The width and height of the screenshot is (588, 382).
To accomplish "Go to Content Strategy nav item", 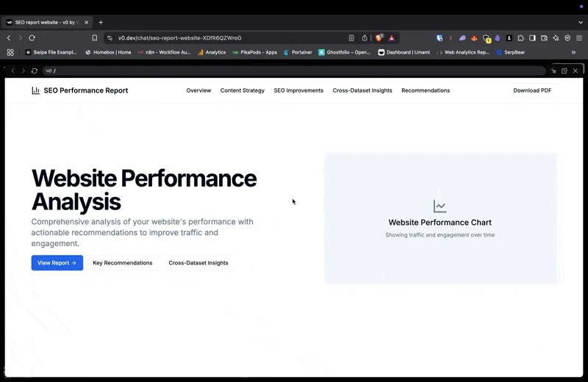I will pyautogui.click(x=242, y=90).
